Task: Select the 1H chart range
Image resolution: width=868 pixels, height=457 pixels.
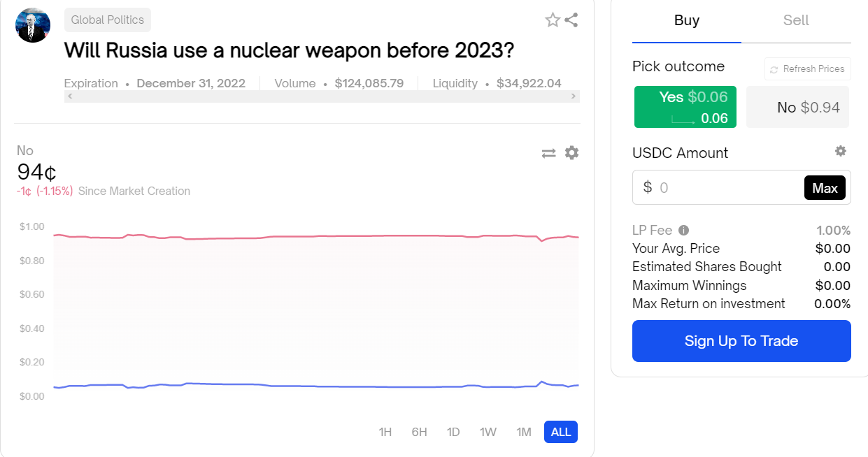Action: (x=385, y=432)
